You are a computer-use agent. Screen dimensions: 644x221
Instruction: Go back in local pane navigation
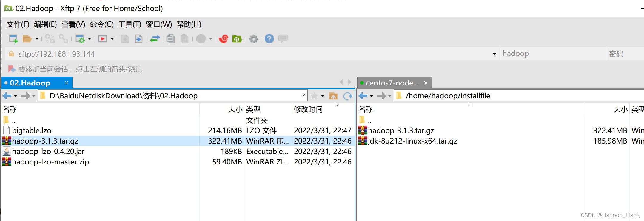pyautogui.click(x=7, y=96)
